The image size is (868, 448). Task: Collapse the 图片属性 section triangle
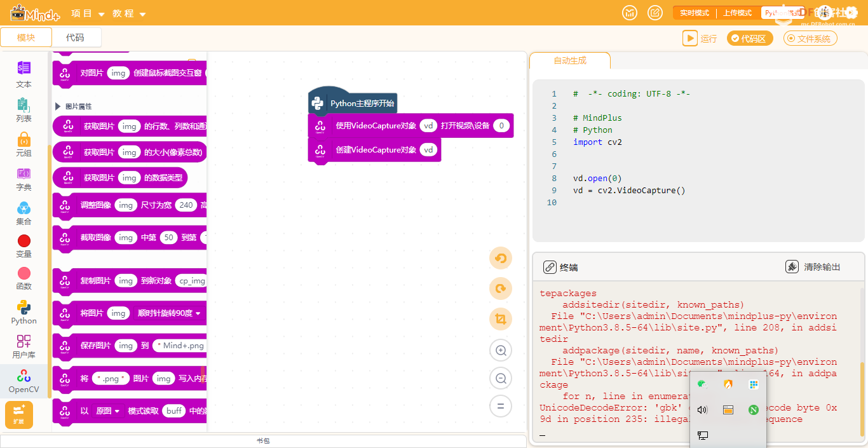pos(58,106)
